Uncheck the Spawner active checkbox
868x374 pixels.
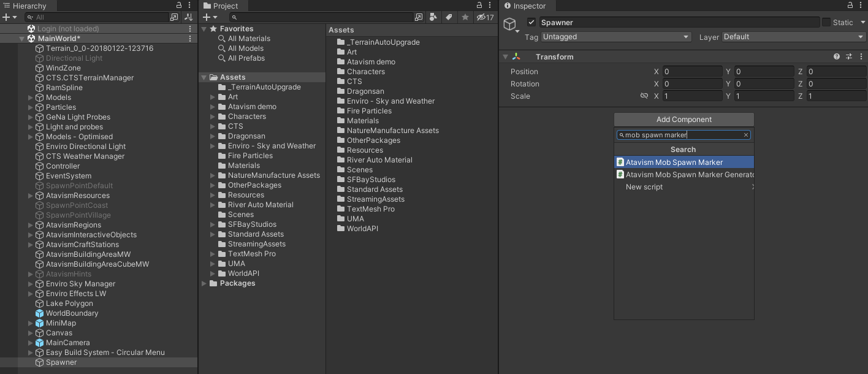click(x=531, y=23)
